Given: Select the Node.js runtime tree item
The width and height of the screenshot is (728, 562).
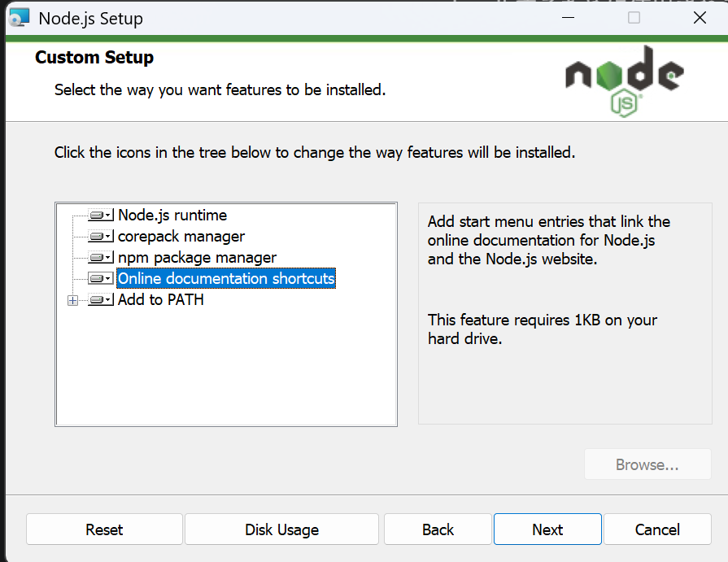Looking at the screenshot, I should coord(172,216).
